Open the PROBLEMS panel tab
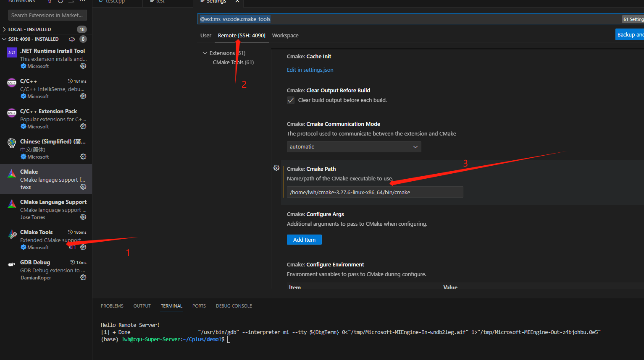This screenshot has height=360, width=644. [112, 306]
